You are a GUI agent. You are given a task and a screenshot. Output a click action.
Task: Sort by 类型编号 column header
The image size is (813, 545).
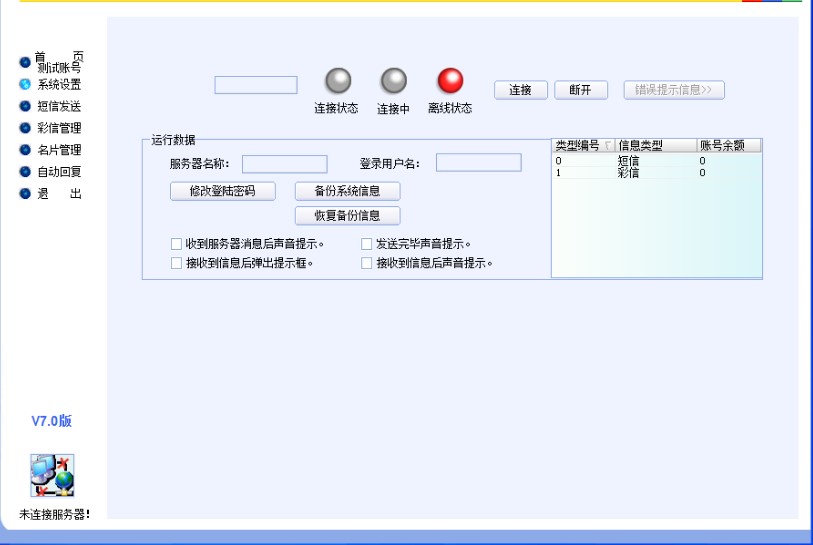click(584, 145)
